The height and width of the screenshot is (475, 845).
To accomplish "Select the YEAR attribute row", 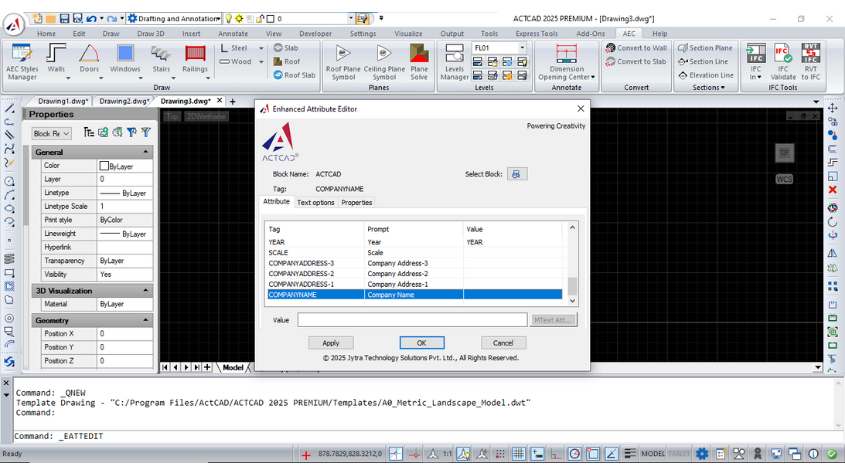I will click(x=414, y=242).
